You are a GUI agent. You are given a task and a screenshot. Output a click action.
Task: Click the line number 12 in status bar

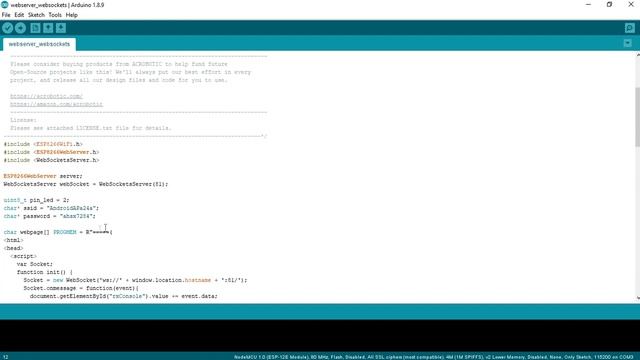pyautogui.click(x=6, y=357)
